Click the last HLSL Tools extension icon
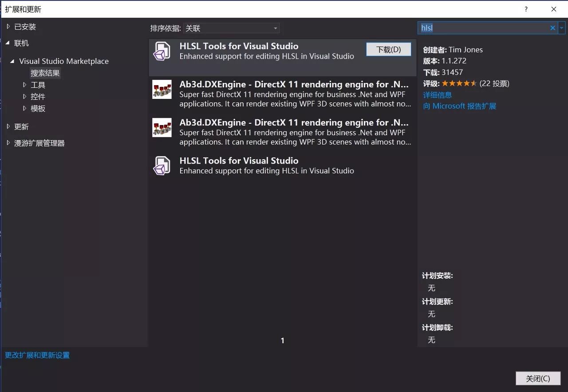Viewport: 568px width, 392px height. click(x=162, y=165)
